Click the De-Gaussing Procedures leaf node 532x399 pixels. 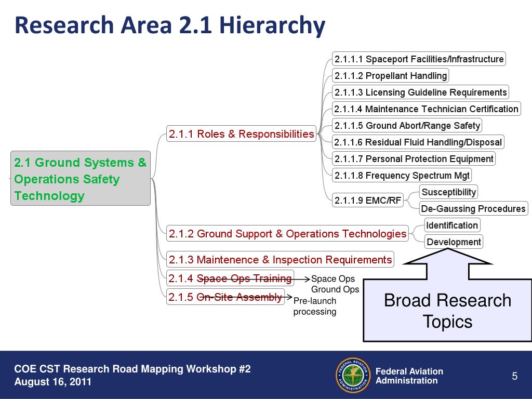[x=473, y=208]
